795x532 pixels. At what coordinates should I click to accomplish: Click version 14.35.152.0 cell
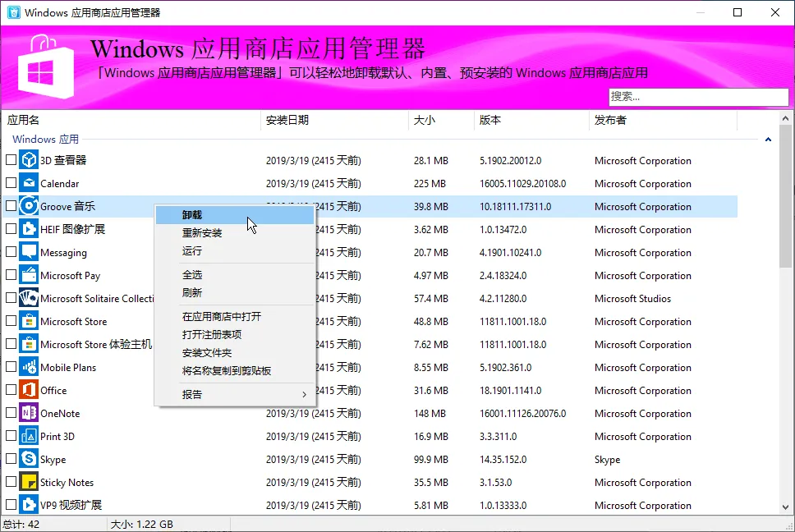503,460
